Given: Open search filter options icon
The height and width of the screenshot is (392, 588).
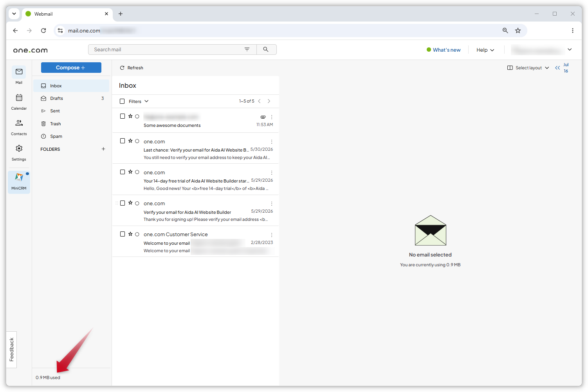Looking at the screenshot, I should 247,49.
